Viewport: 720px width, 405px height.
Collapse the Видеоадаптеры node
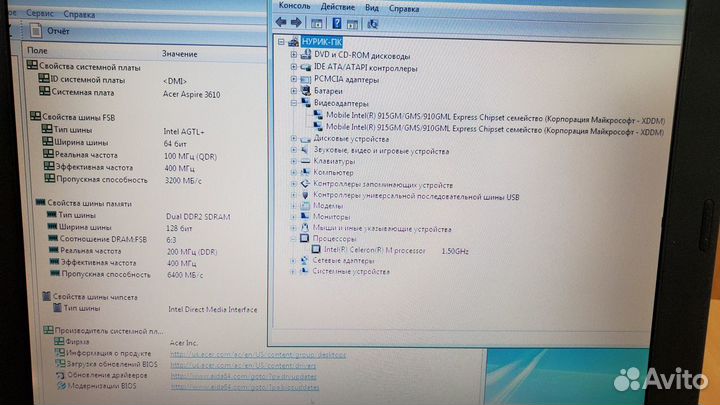pyautogui.click(x=293, y=103)
